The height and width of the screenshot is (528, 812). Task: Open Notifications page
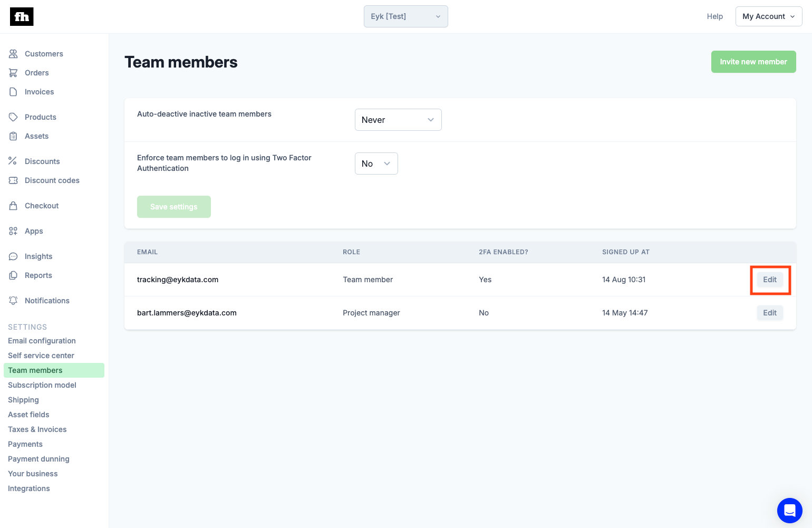point(47,301)
